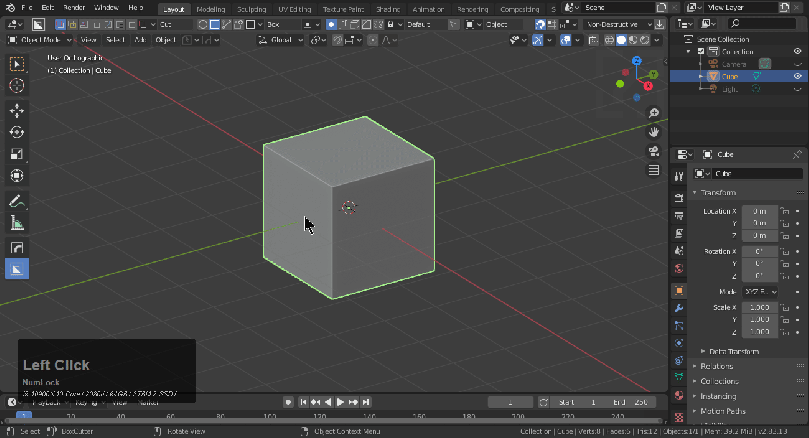Choose the 3D Cursor tool
809x438 pixels.
coord(17,86)
